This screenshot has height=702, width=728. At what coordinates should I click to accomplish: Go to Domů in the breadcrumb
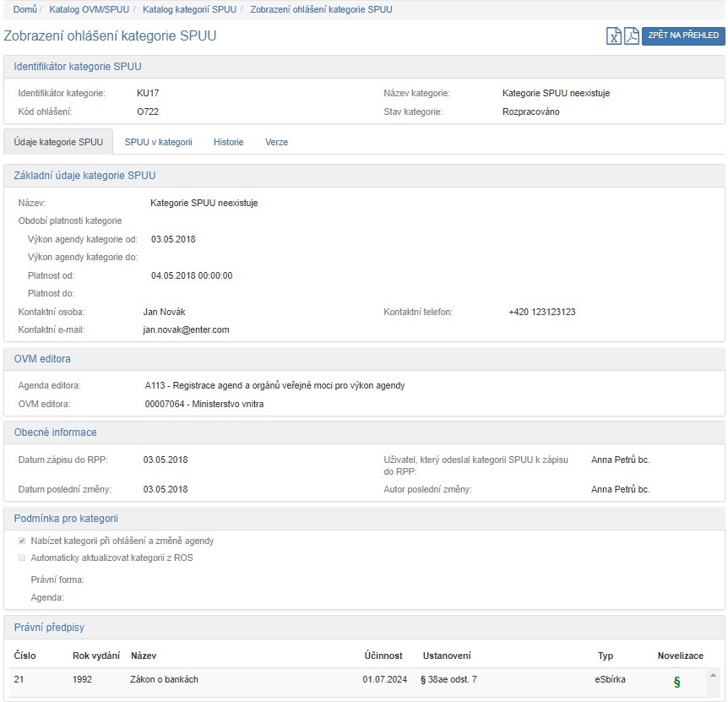pos(24,9)
